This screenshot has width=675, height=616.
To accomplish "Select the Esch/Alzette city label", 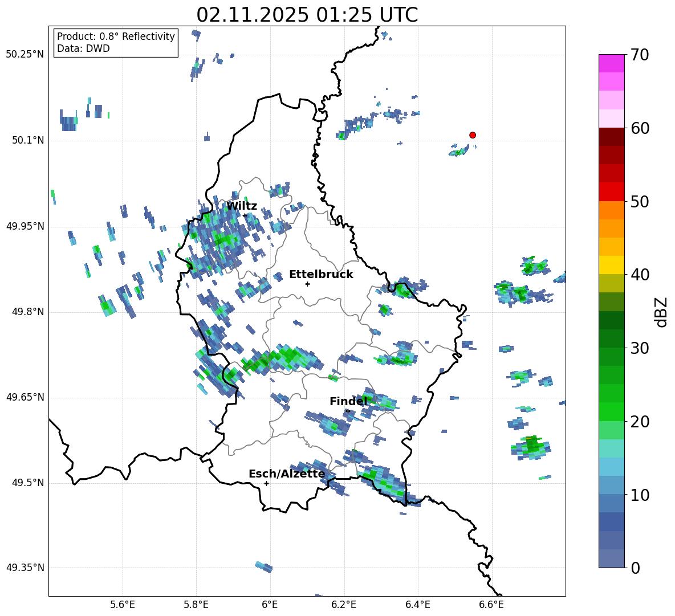I will coord(287,474).
